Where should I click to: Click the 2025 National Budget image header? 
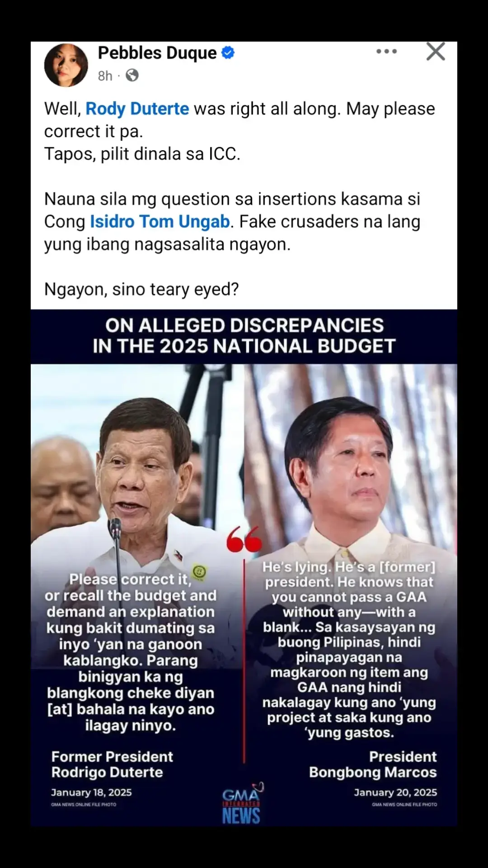[244, 336]
